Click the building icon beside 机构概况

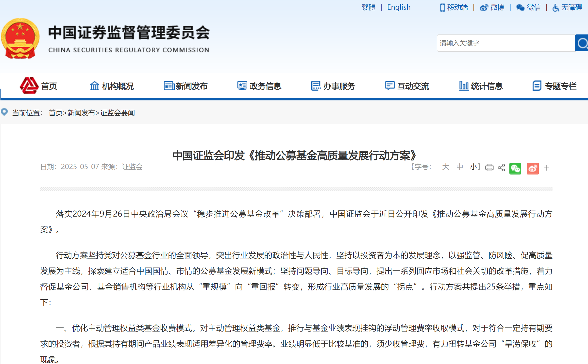pyautogui.click(x=94, y=86)
